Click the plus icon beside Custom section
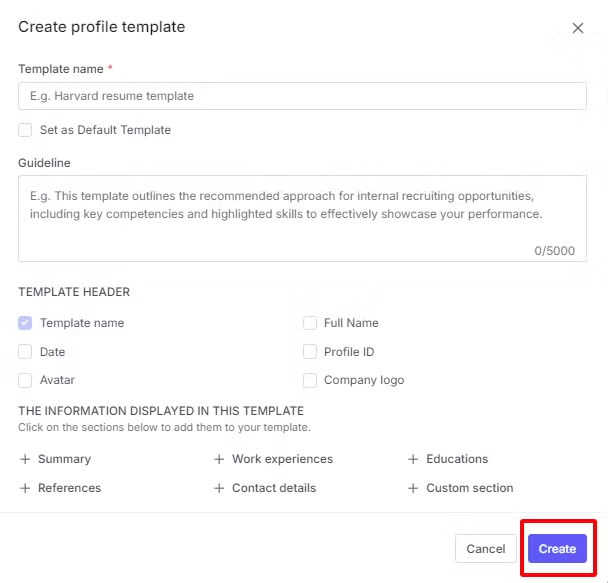The height and width of the screenshot is (583, 608). 413,488
